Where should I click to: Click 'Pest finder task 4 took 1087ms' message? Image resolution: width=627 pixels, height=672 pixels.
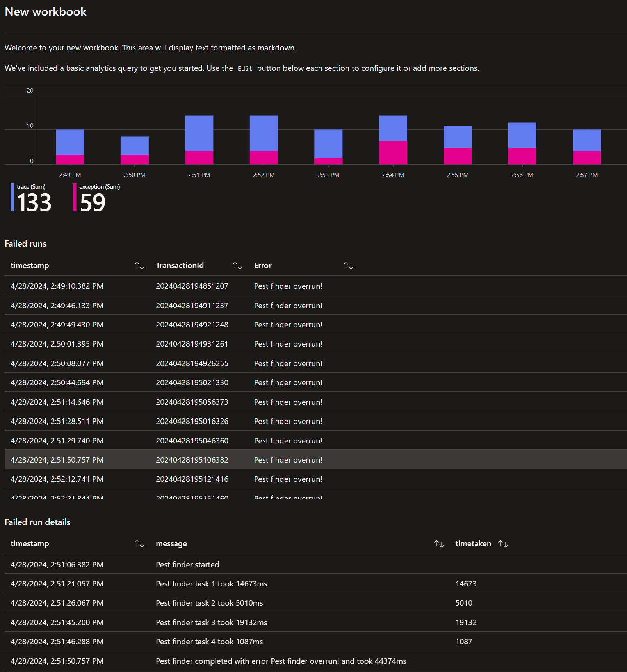click(x=209, y=642)
